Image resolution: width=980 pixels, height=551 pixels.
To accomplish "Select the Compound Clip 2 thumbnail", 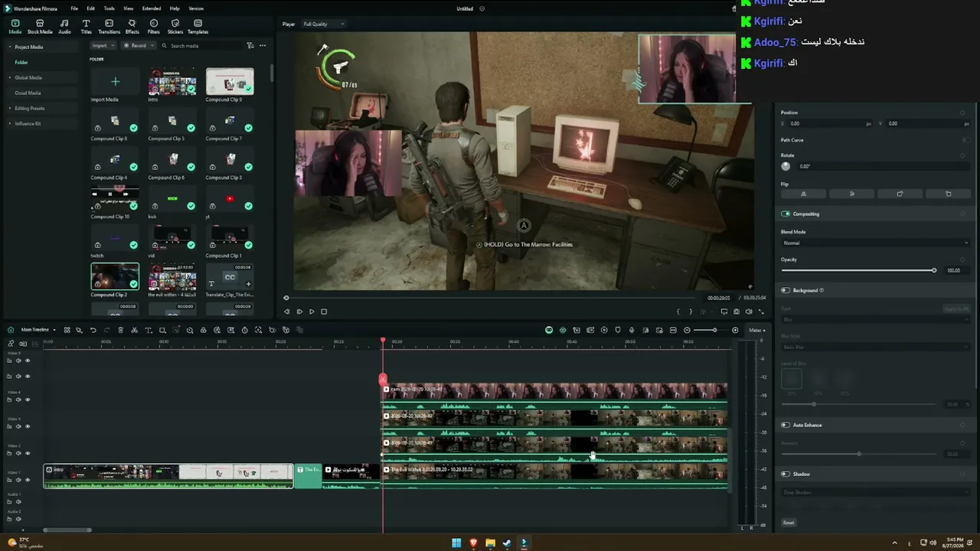I will click(x=115, y=276).
